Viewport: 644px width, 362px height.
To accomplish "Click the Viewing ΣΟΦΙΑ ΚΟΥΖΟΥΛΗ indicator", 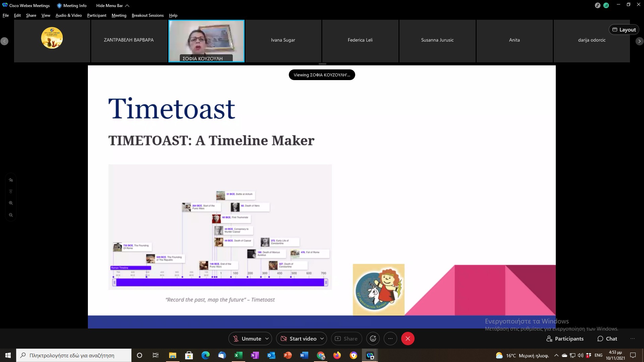I will coord(322,75).
